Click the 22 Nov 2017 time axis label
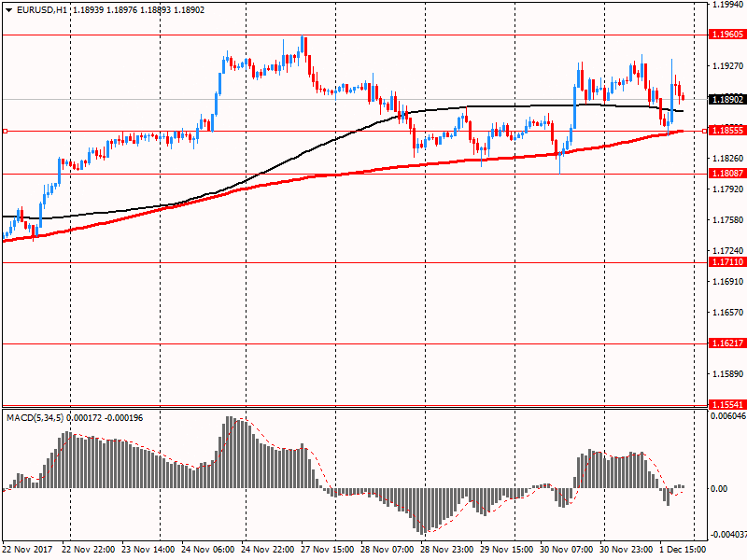 [x=28, y=549]
